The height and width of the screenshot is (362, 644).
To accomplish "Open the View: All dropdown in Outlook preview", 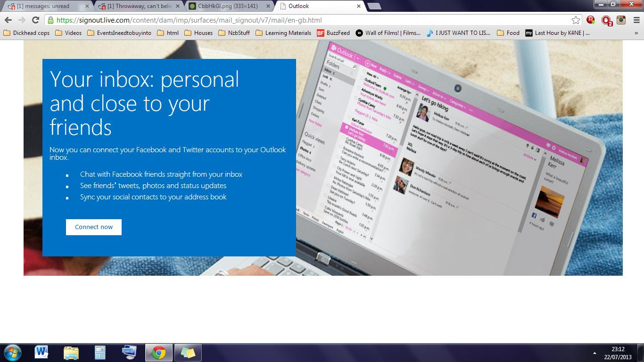I will tap(372, 76).
